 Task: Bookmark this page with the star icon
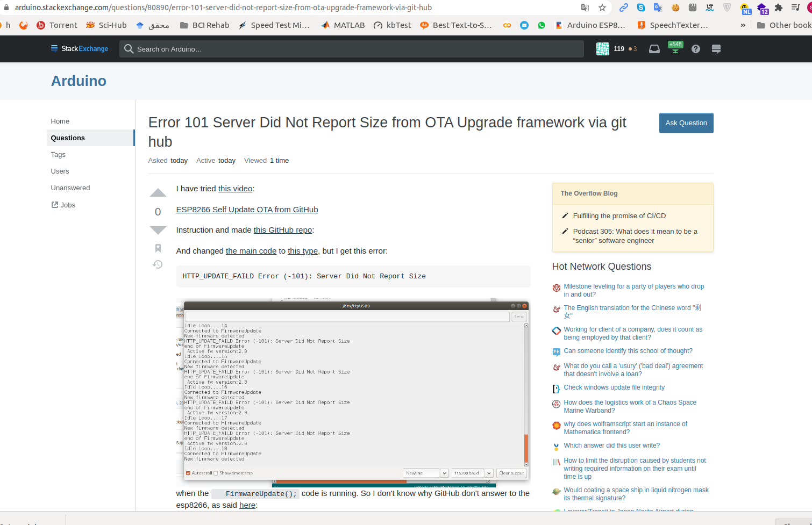[602, 8]
